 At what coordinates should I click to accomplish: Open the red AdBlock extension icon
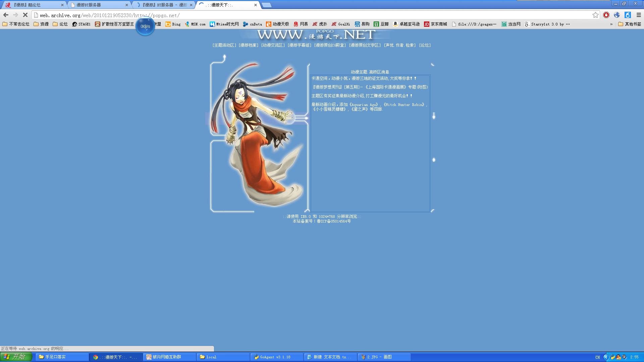pos(606,15)
